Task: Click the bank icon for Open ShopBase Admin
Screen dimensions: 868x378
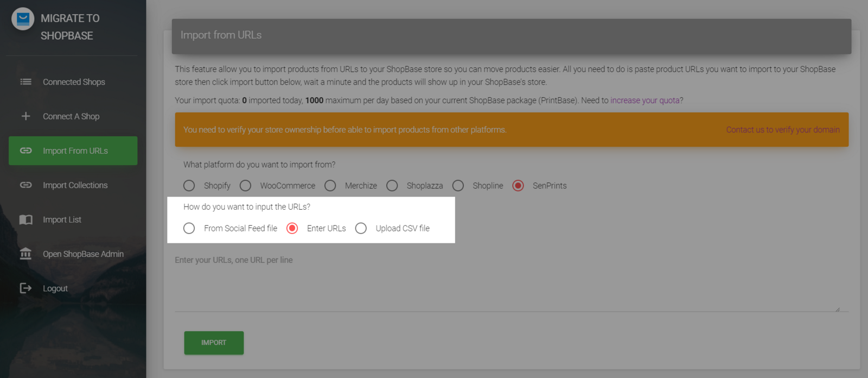Action: (25, 254)
